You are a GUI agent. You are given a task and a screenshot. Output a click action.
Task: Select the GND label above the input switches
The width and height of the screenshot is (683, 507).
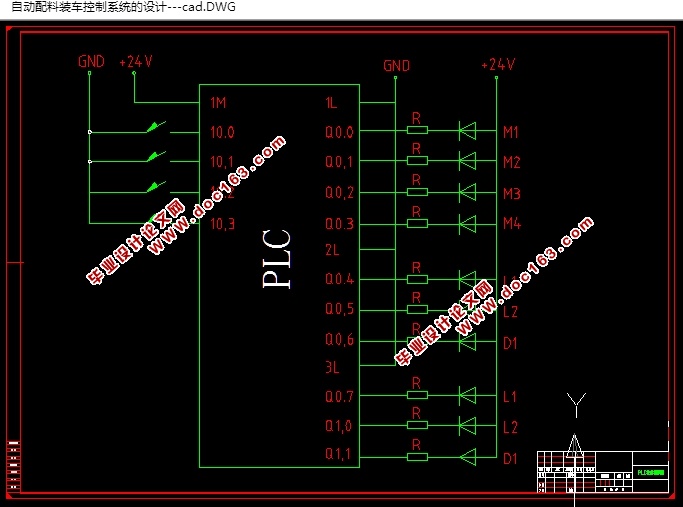pyautogui.click(x=91, y=61)
